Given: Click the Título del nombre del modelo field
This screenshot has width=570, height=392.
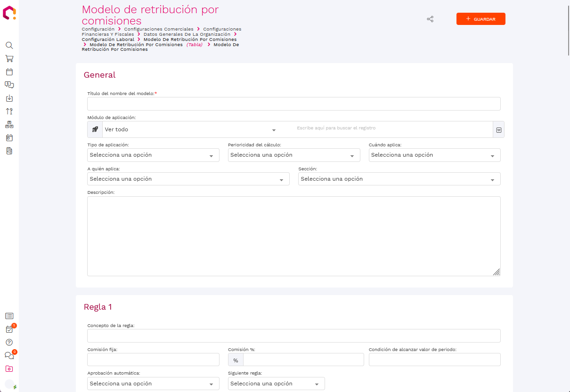Looking at the screenshot, I should [293, 104].
